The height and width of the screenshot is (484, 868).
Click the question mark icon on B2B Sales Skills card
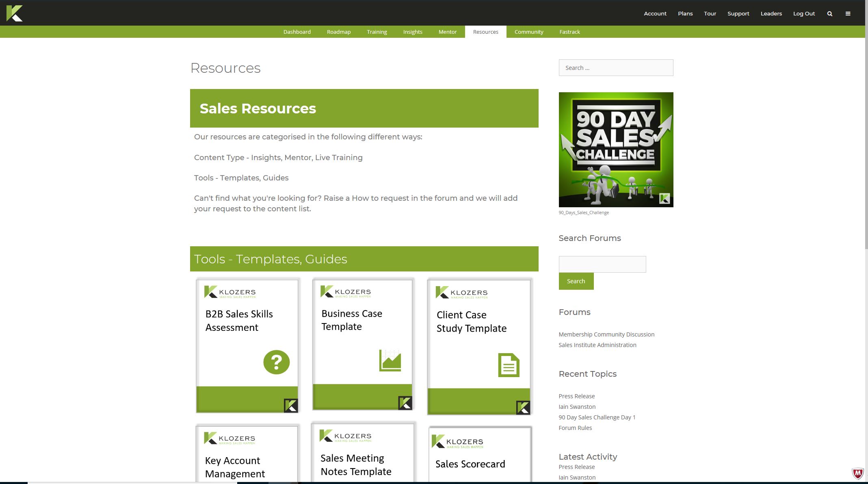coord(276,362)
